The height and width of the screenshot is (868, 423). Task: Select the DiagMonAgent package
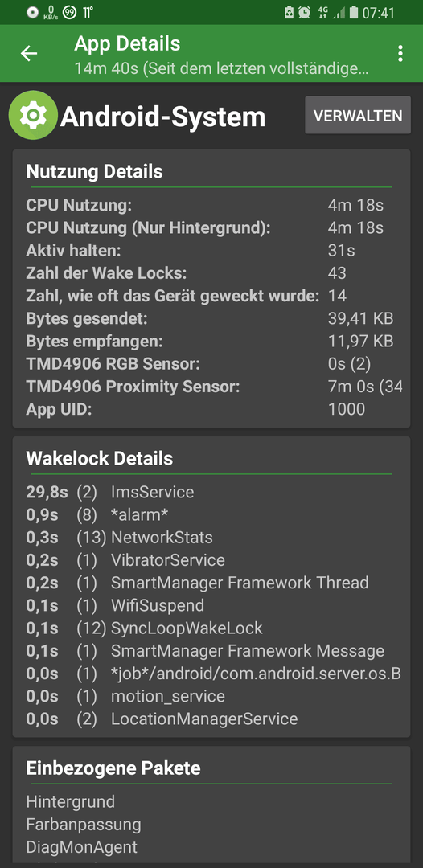[x=81, y=847]
